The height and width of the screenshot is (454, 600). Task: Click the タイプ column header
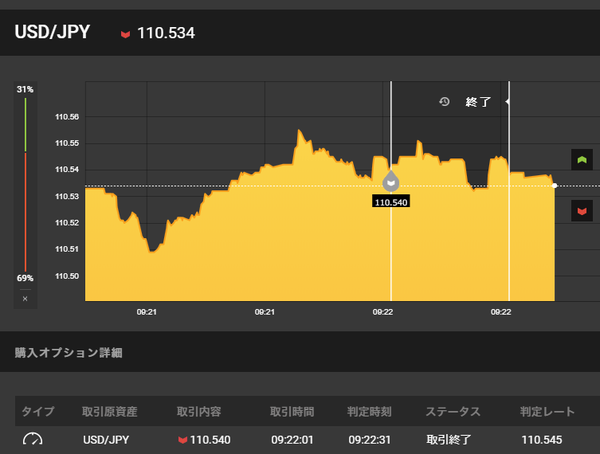tap(38, 412)
